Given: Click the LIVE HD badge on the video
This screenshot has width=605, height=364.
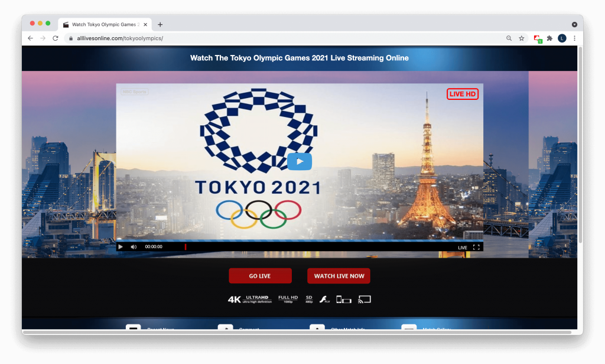Looking at the screenshot, I should click(463, 94).
